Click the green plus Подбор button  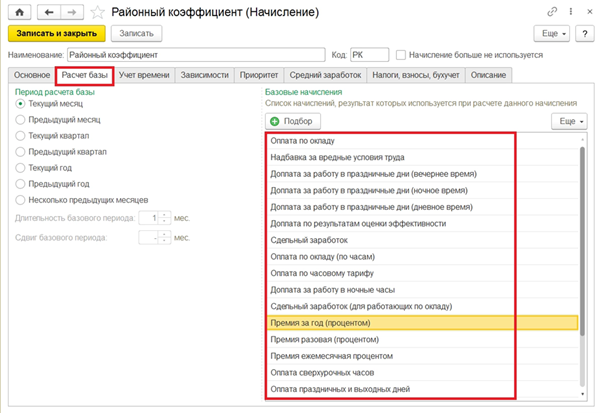pyautogui.click(x=293, y=121)
